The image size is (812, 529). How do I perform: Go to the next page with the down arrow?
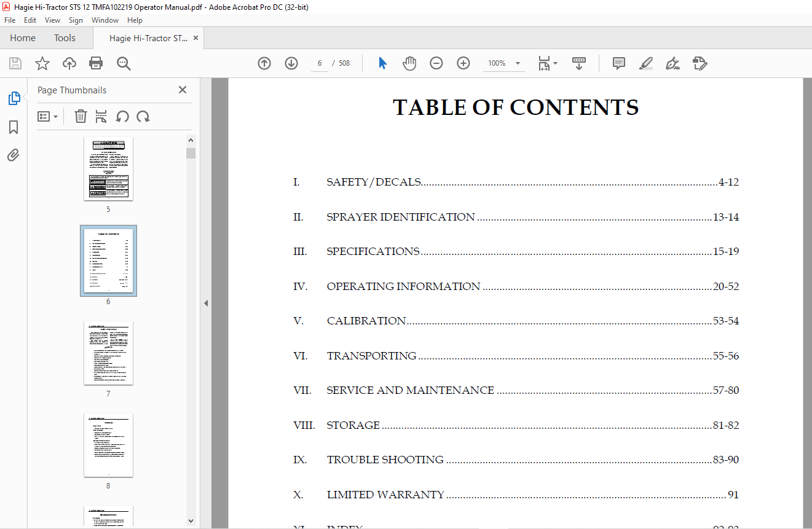tap(291, 63)
